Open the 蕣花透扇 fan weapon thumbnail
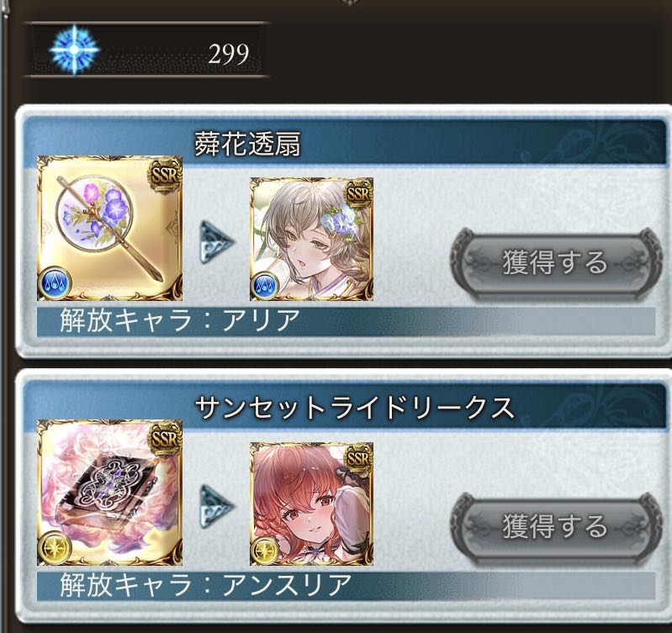The image size is (672, 633). pyautogui.click(x=109, y=229)
